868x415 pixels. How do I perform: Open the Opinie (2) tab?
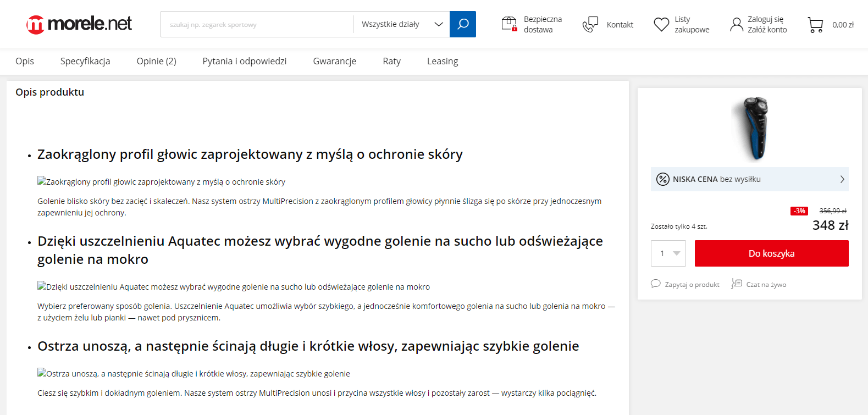tap(156, 61)
